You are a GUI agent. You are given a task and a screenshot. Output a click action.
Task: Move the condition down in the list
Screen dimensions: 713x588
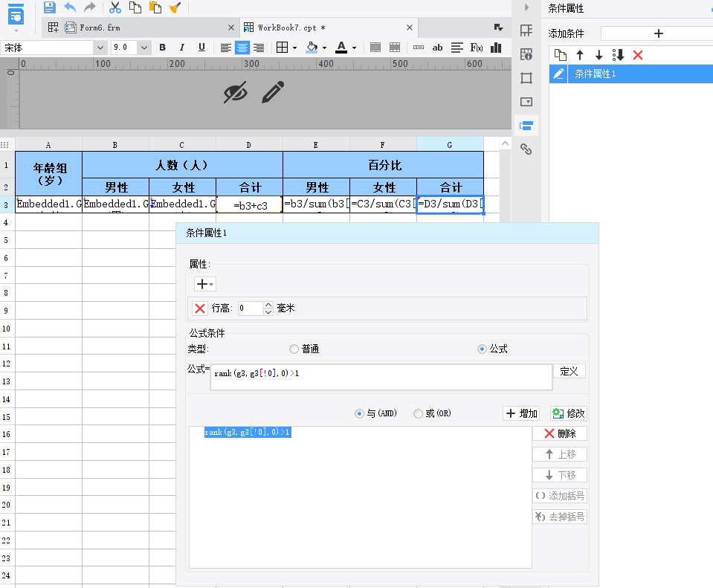click(x=599, y=55)
